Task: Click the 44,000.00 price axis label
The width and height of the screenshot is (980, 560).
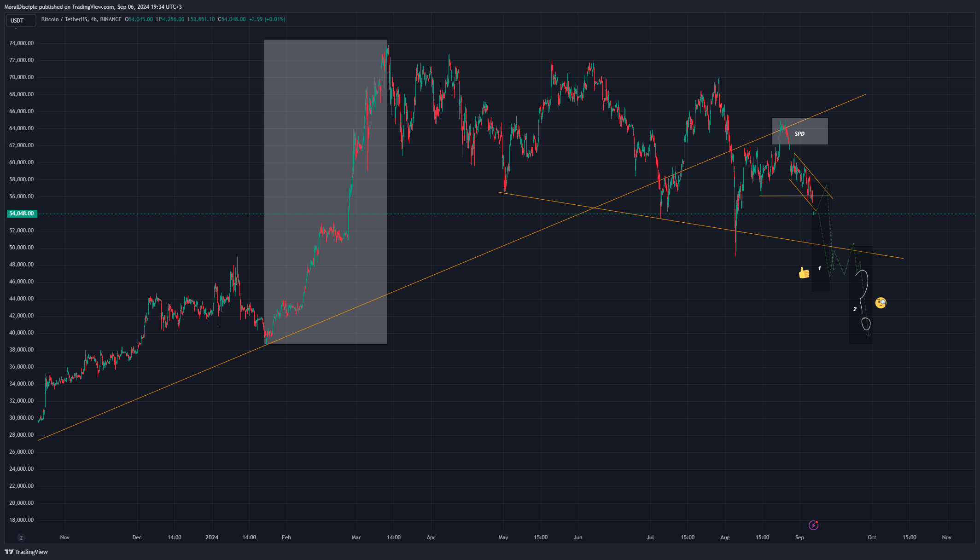Action: (x=22, y=299)
